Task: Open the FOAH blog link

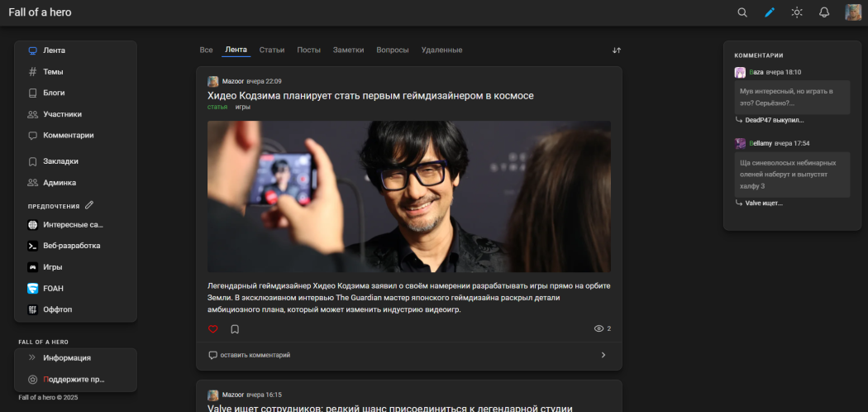Action: [x=53, y=288]
